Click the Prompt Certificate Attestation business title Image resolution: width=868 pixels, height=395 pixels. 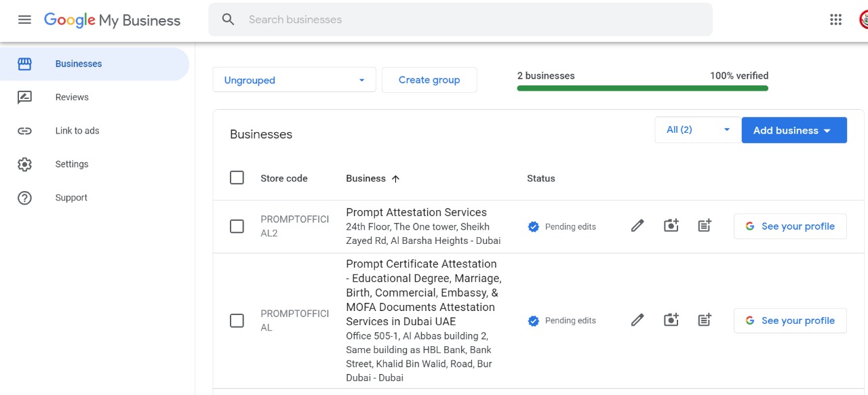(424, 293)
